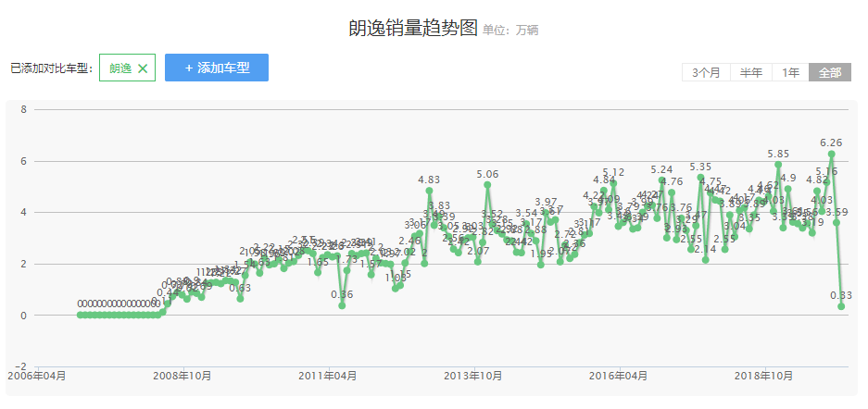Select the 半年 time range tab

point(751,73)
